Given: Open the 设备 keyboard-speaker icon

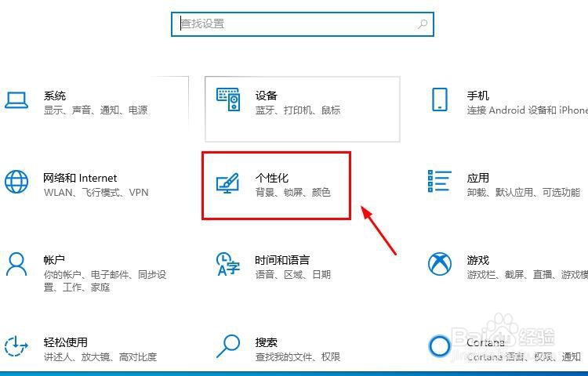Looking at the screenshot, I should pos(228,99).
